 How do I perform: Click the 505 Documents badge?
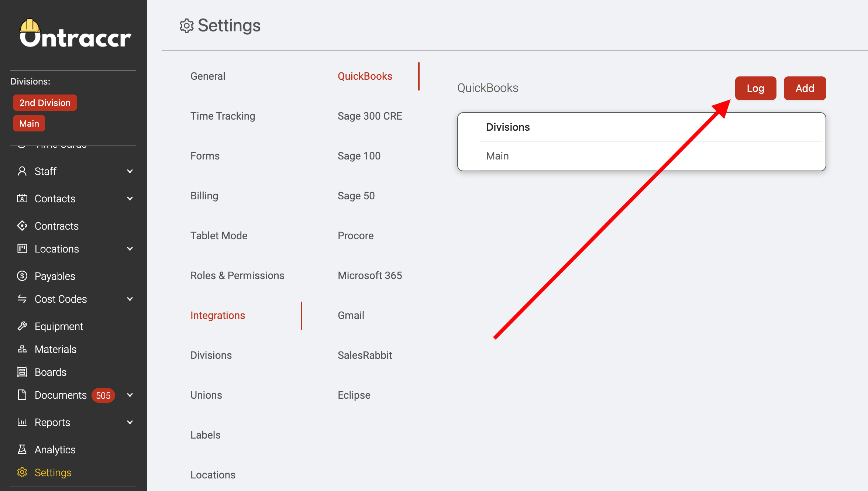pyautogui.click(x=103, y=395)
